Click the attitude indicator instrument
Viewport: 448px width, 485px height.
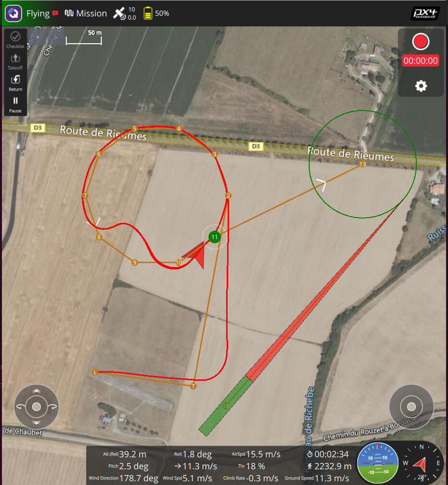pyautogui.click(x=377, y=463)
